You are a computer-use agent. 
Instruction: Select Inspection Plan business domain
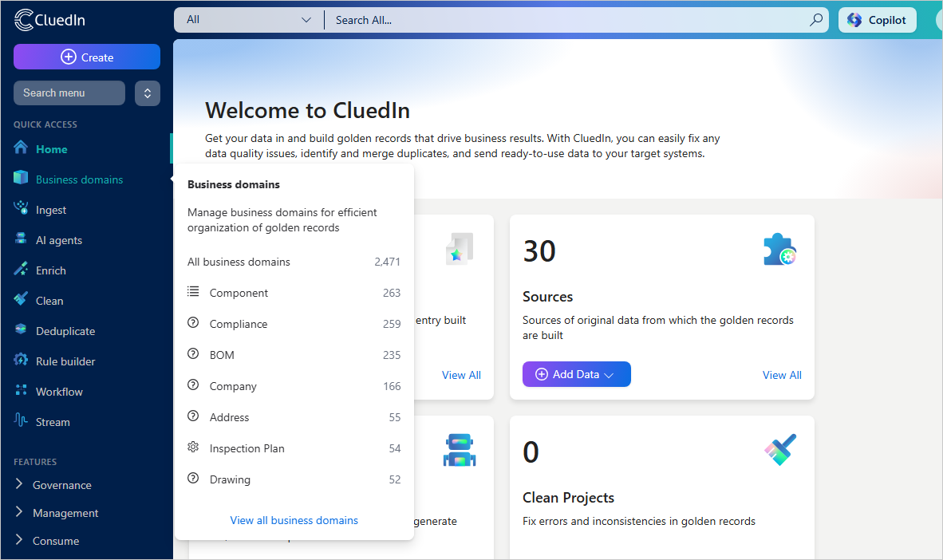(294, 448)
